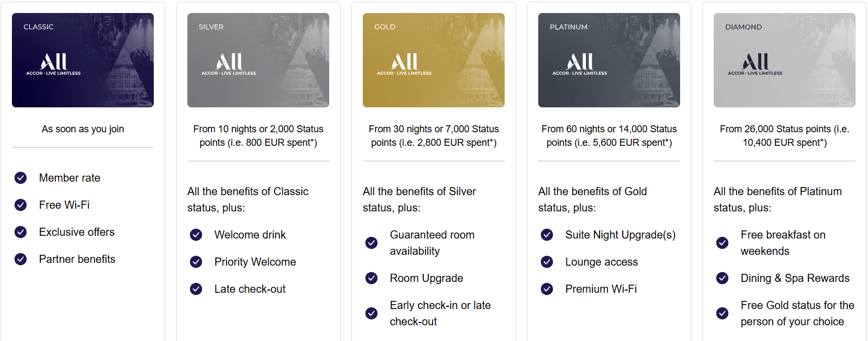This screenshot has height=341, width=868.
Task: Open the Gold membership card image
Action: 434,60
